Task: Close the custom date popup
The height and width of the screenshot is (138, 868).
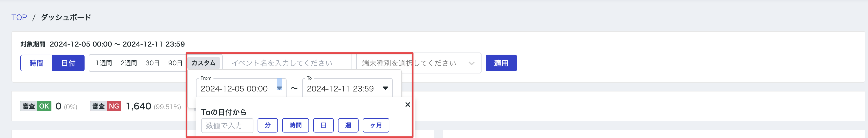Action: tap(407, 105)
